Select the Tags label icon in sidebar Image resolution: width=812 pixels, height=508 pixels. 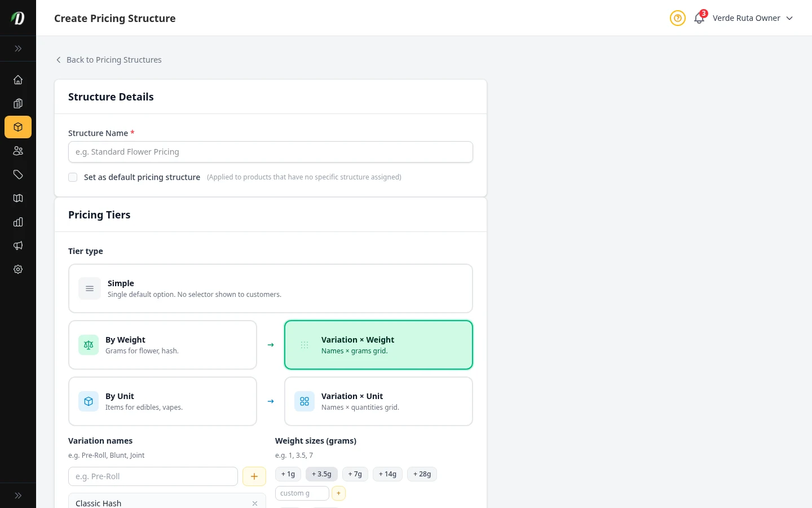point(18,174)
